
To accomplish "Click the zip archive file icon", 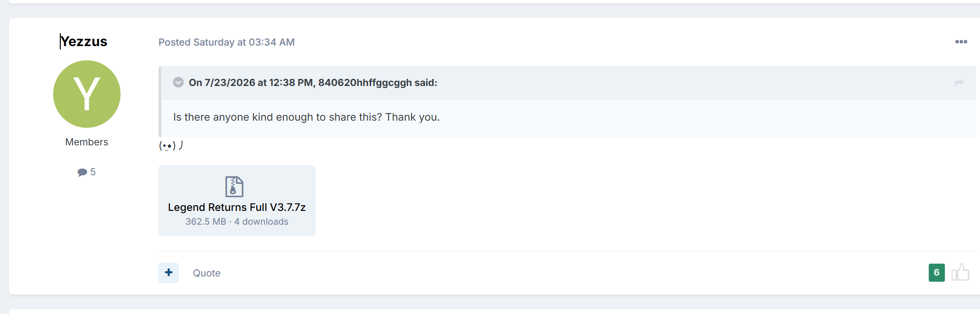I will tap(234, 187).
